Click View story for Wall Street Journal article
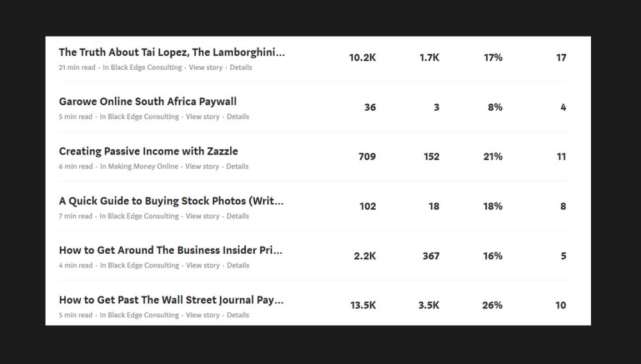The height and width of the screenshot is (364, 641). 203,315
